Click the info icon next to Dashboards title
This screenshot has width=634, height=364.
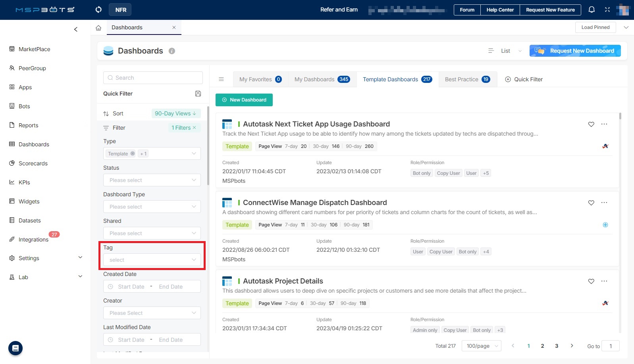pyautogui.click(x=172, y=51)
